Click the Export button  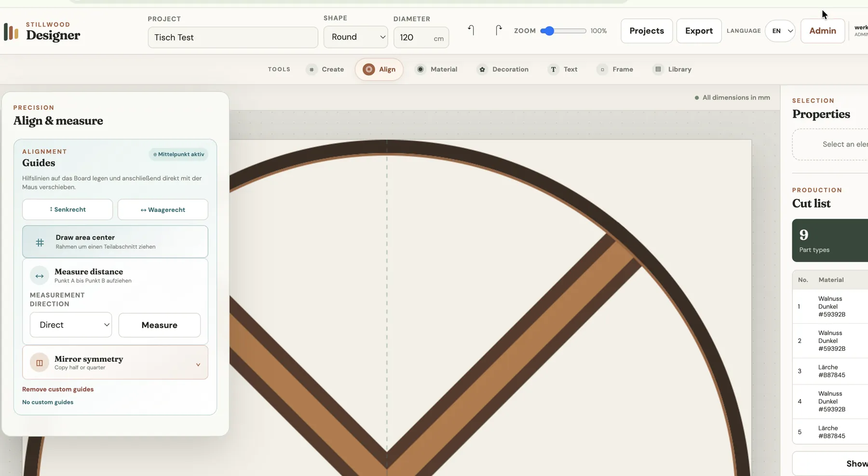[699, 31]
